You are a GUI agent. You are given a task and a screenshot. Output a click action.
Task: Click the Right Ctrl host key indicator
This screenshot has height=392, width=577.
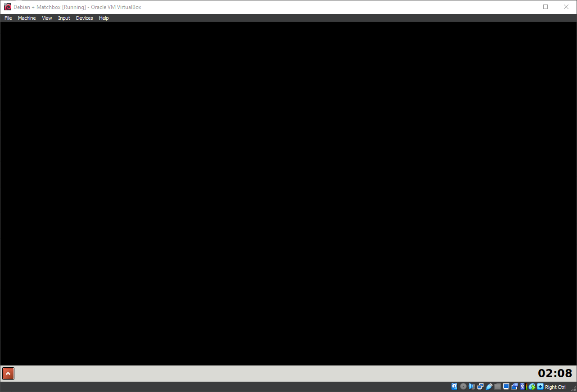click(555, 387)
